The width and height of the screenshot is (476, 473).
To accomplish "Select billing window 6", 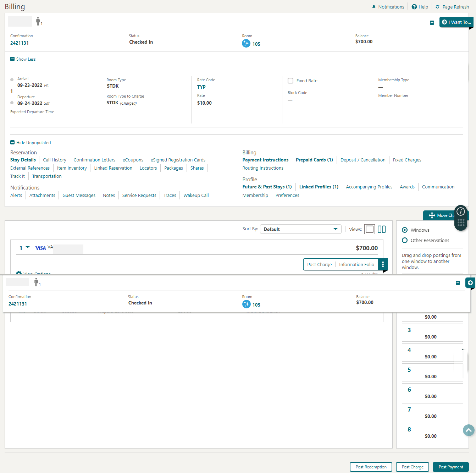I will [x=432, y=392].
